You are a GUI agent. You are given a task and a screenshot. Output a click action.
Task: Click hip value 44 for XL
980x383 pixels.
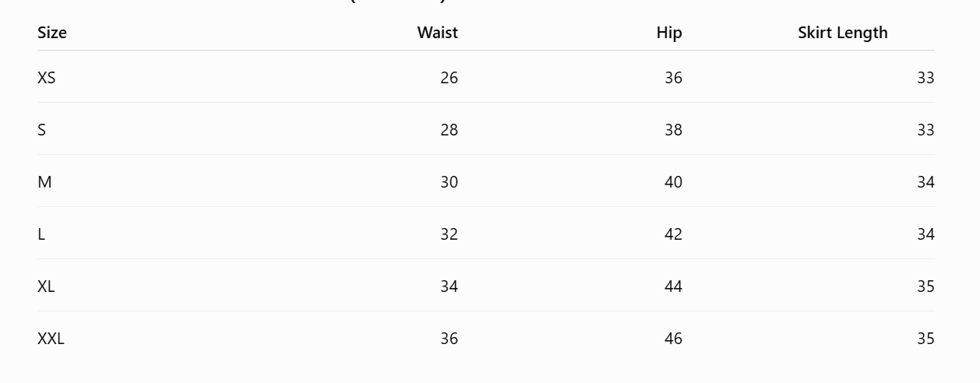coord(673,286)
